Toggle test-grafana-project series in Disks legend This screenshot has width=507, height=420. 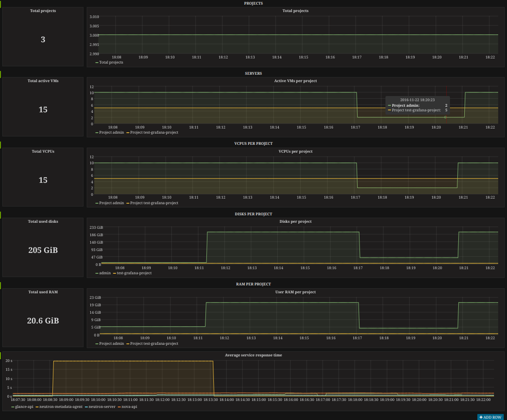click(134, 273)
